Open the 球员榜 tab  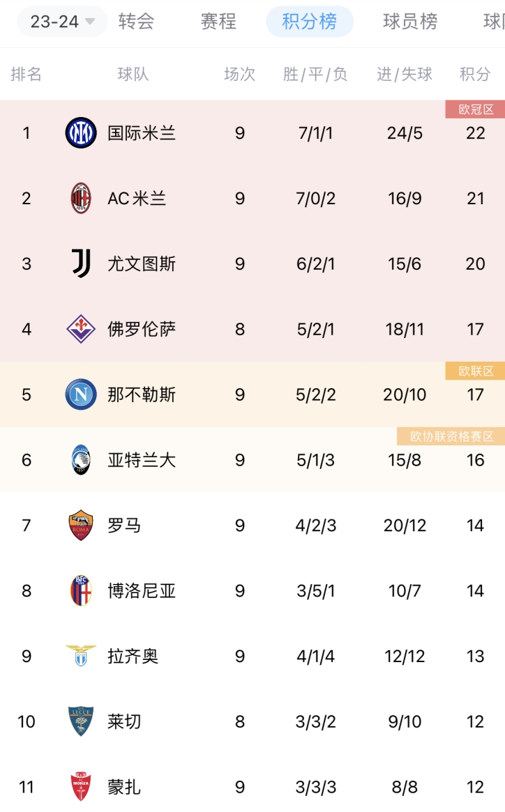point(410,21)
